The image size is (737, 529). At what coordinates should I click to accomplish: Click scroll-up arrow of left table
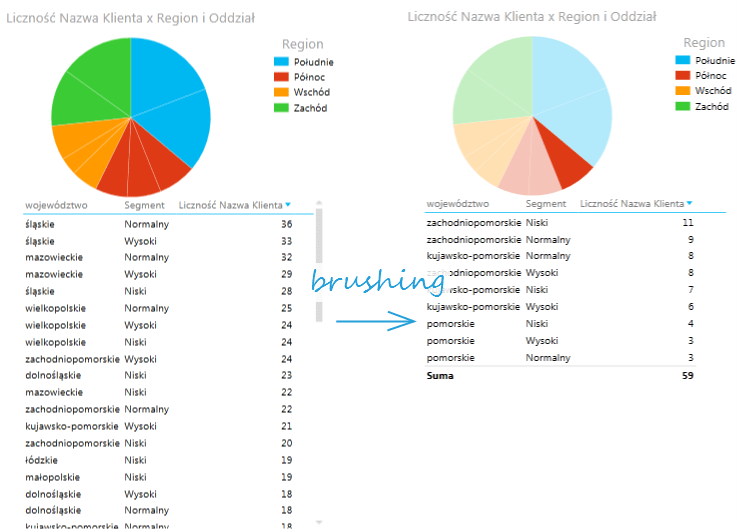[x=319, y=201]
